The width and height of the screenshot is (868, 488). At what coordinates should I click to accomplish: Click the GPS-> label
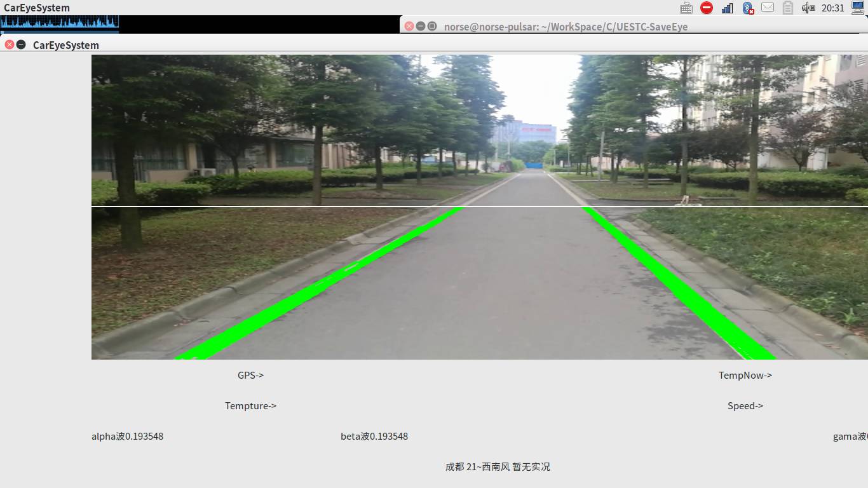[250, 375]
